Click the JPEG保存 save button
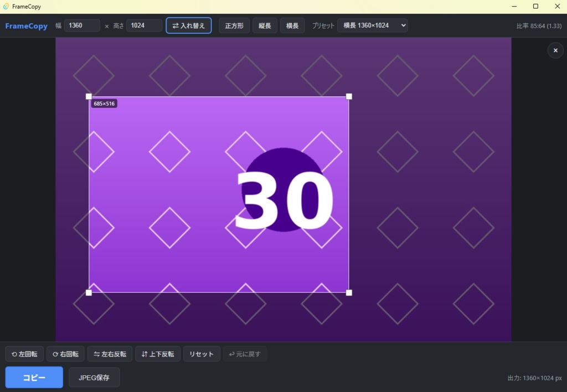Viewport: 567px width, 392px height. coord(94,378)
